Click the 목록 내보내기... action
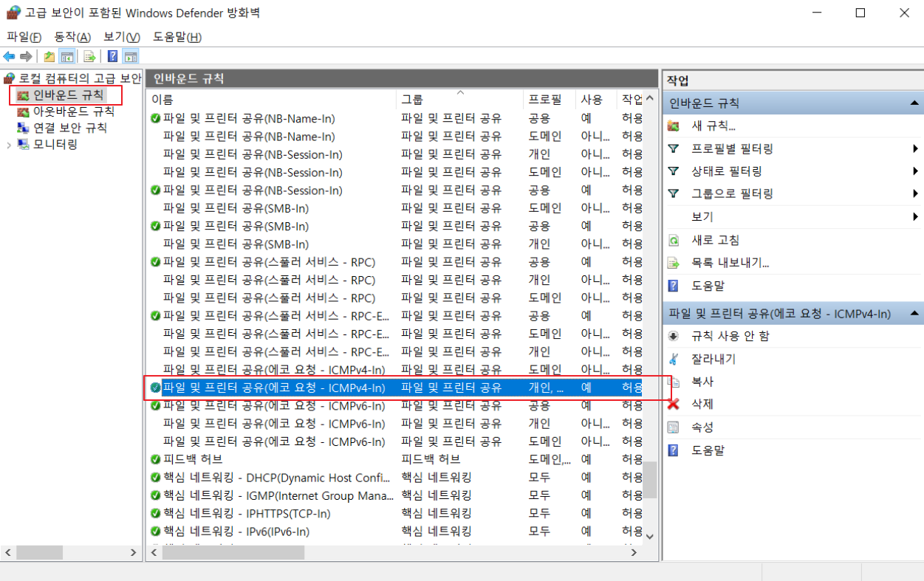Image resolution: width=924 pixels, height=581 pixels. coord(730,263)
